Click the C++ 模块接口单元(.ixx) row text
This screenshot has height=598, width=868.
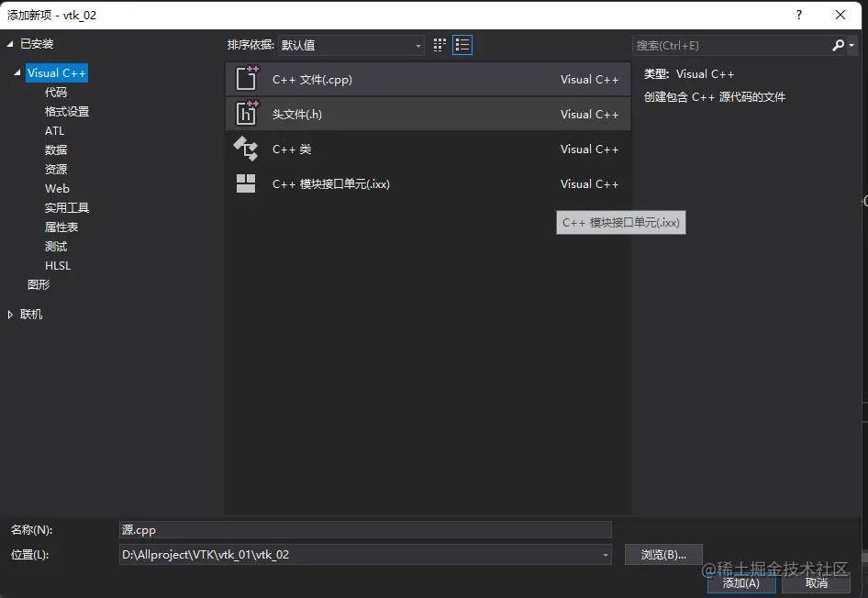pos(331,184)
